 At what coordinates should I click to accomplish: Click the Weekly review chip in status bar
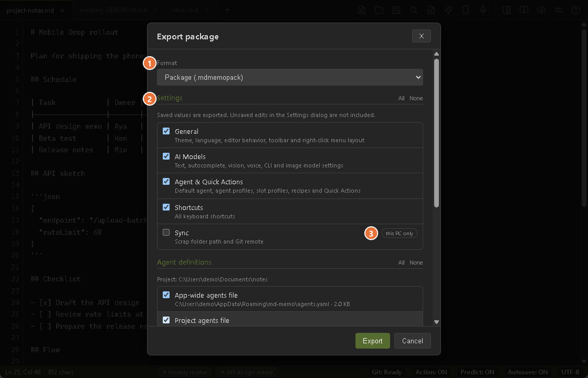pos(184,372)
